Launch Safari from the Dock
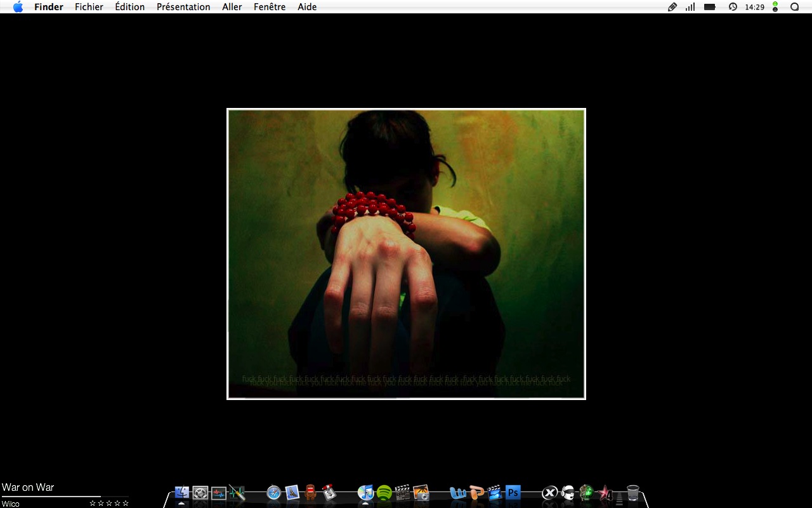The height and width of the screenshot is (508, 812). tap(274, 493)
